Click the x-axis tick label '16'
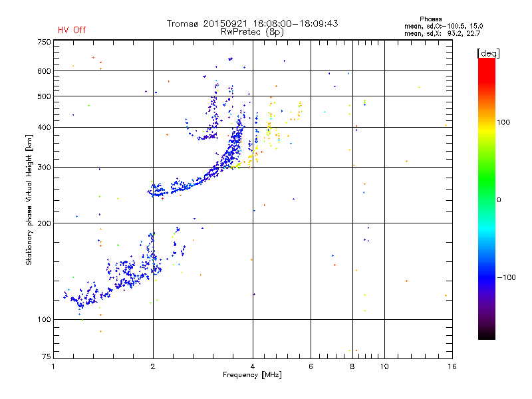Image resolution: width=532 pixels, height=399 pixels. click(452, 366)
